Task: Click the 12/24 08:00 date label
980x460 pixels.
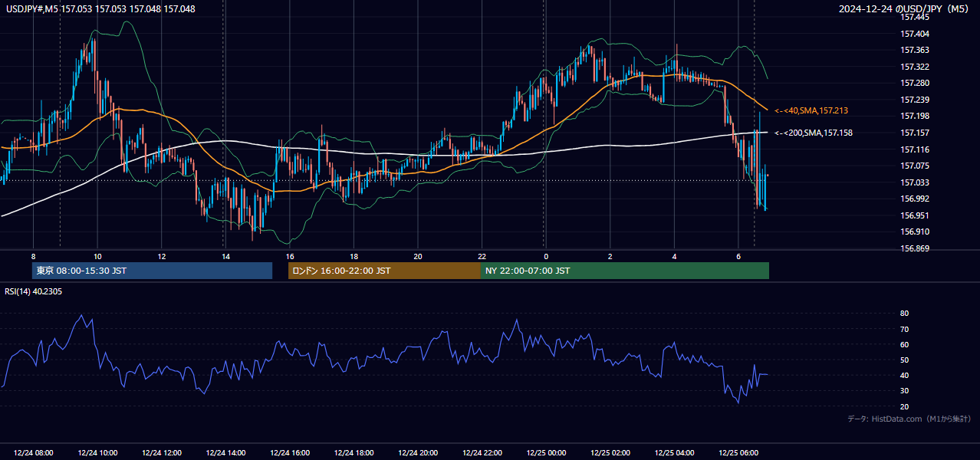Action: pos(33,453)
